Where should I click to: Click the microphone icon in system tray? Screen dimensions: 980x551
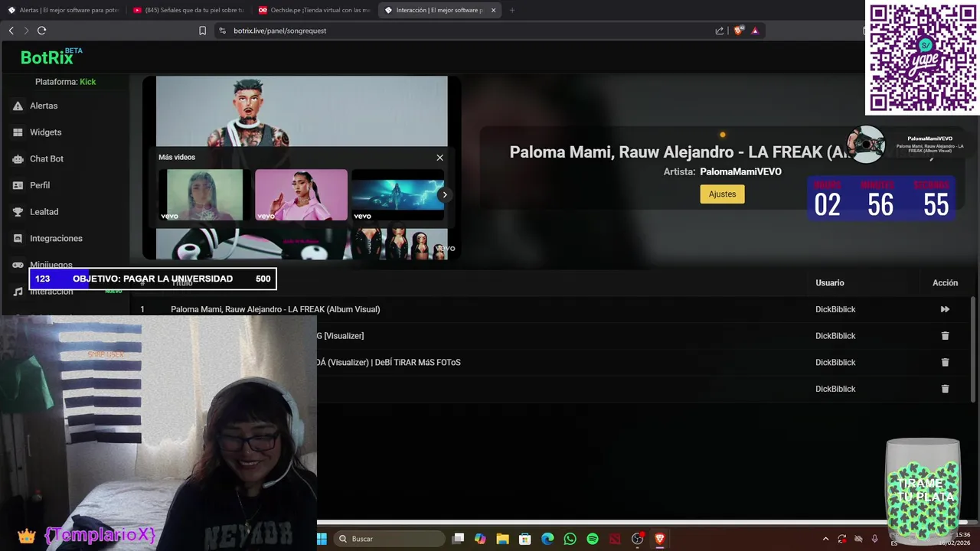point(874,539)
